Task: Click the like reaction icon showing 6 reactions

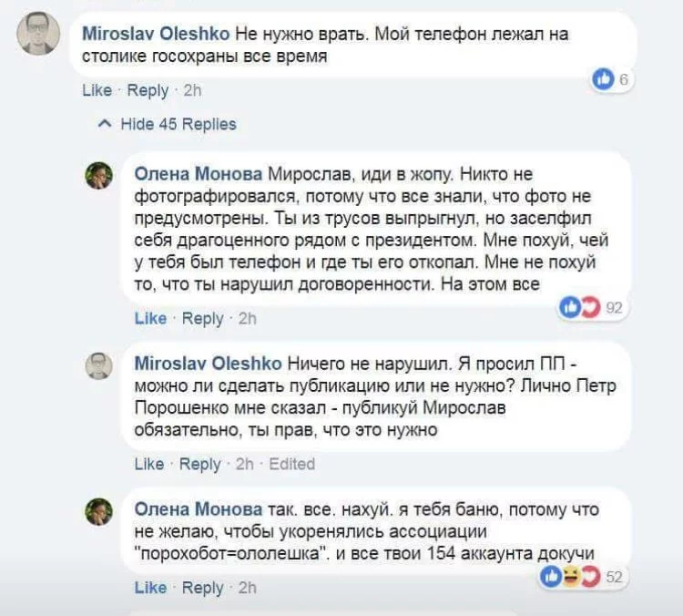Action: pyautogui.click(x=603, y=79)
